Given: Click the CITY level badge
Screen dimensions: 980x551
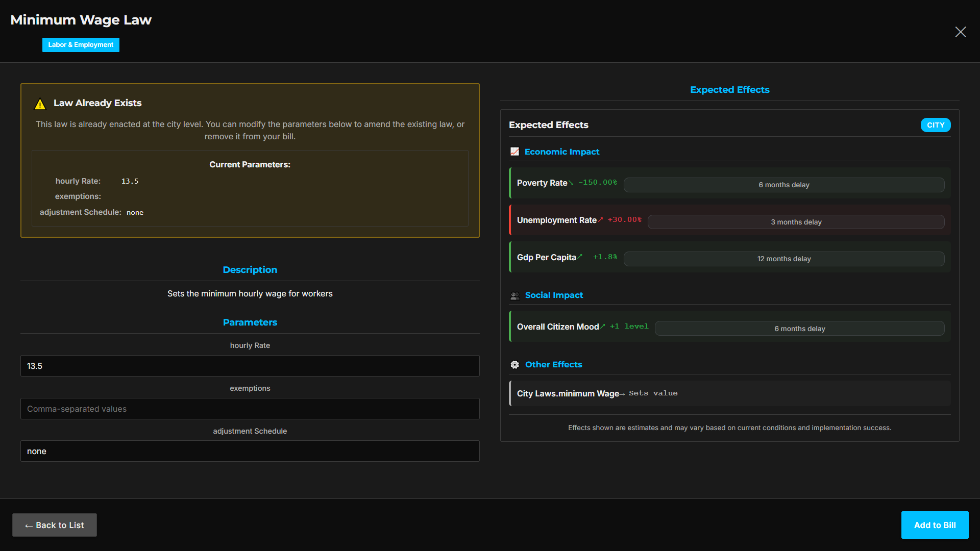Looking at the screenshot, I should pos(935,125).
